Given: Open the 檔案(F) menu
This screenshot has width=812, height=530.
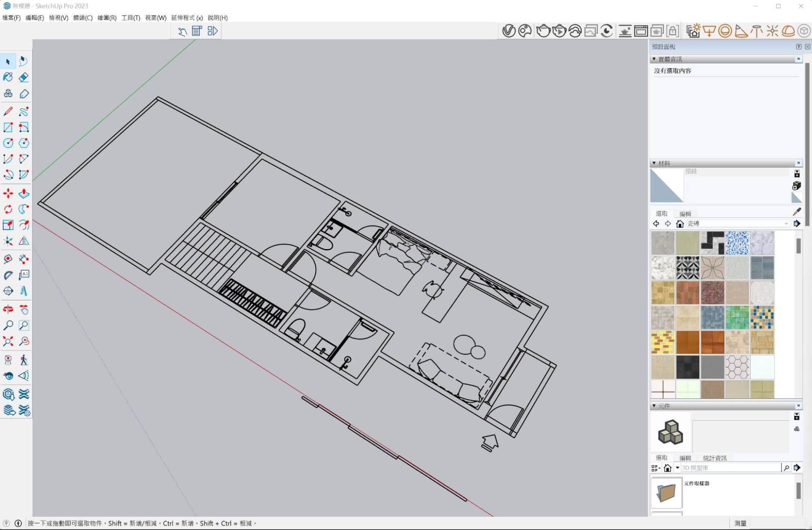Looking at the screenshot, I should tap(11, 18).
